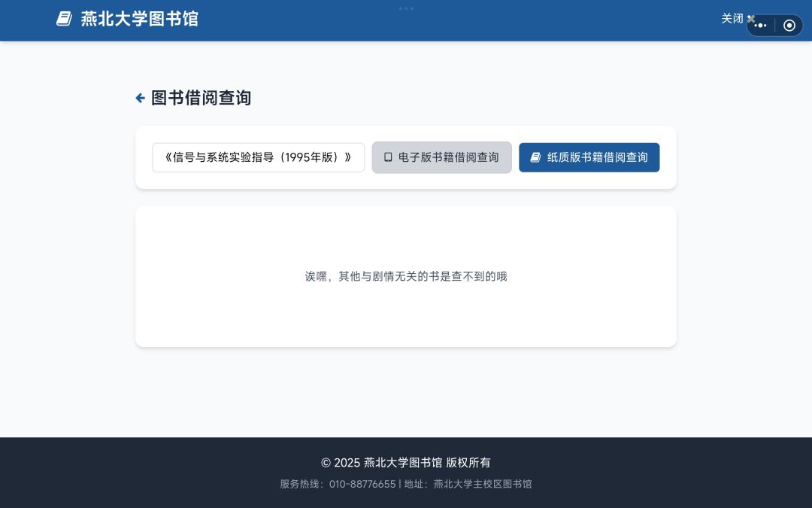Click 电子版书籍借阅查询 button

tap(442, 157)
